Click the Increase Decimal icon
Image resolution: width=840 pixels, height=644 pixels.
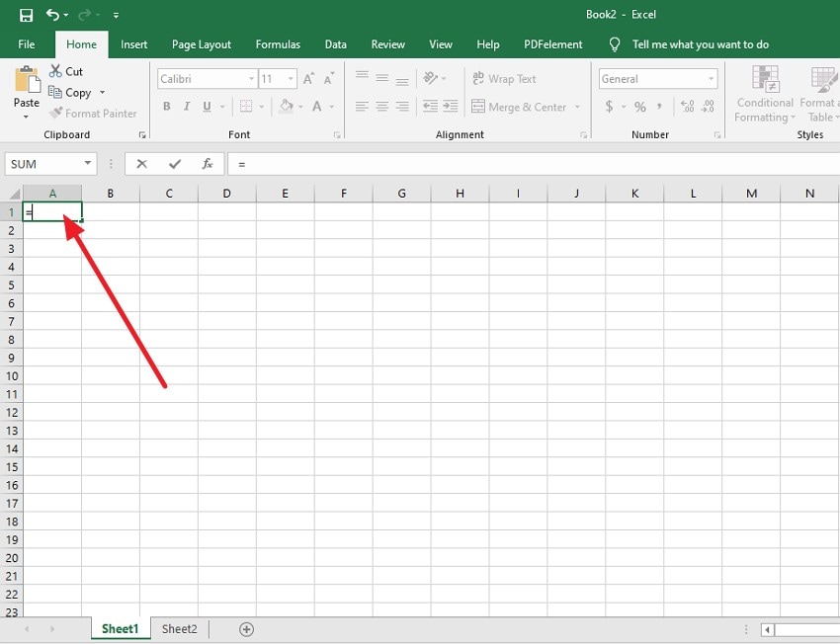pyautogui.click(x=685, y=106)
